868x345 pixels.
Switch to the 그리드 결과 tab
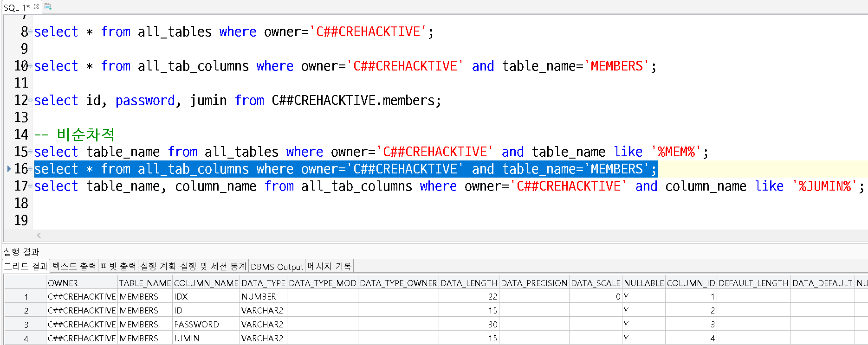26,266
